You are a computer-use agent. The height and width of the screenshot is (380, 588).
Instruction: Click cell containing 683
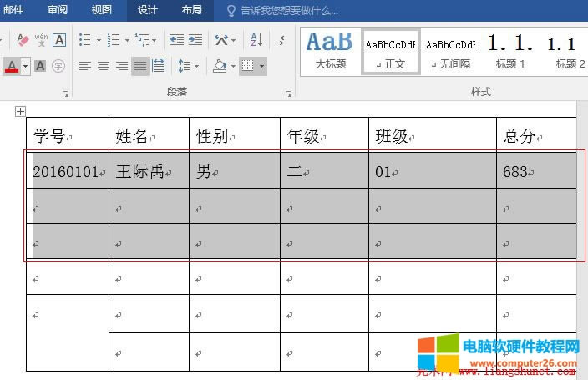[536, 170]
